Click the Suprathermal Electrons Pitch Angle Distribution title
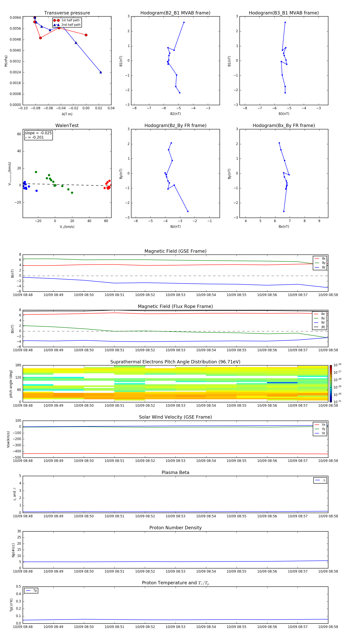This screenshot has width=351, height=644. coord(175,362)
